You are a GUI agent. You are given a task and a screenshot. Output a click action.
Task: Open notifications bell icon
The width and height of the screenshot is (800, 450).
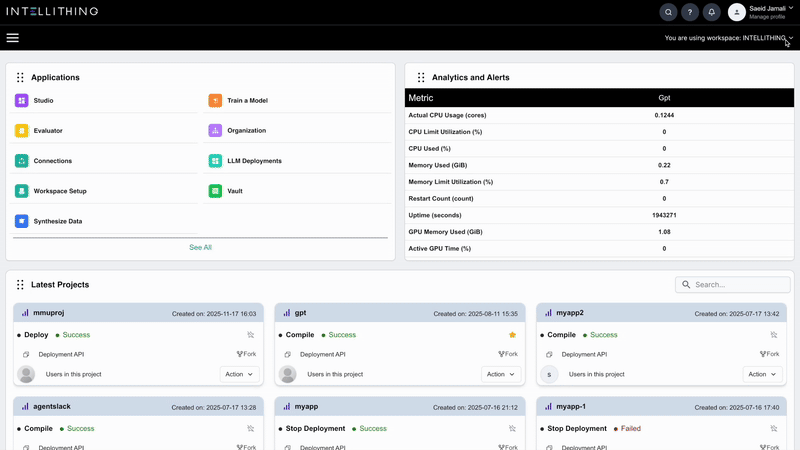(x=712, y=12)
